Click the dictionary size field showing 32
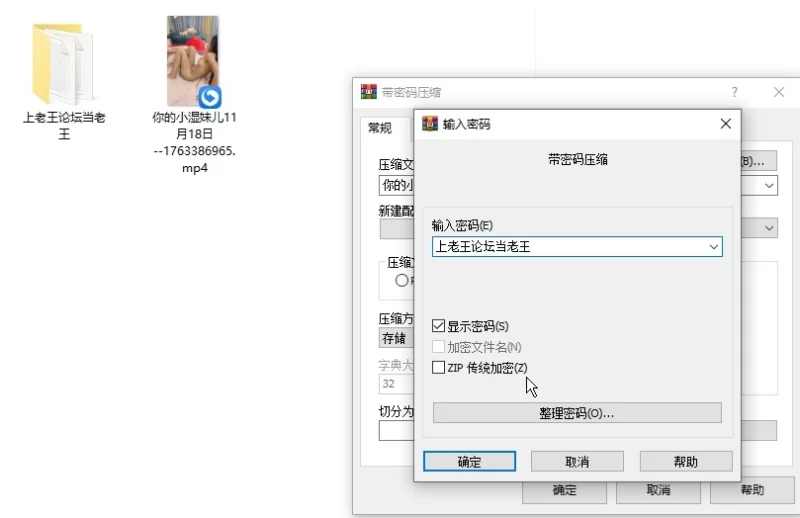 pyautogui.click(x=396, y=384)
